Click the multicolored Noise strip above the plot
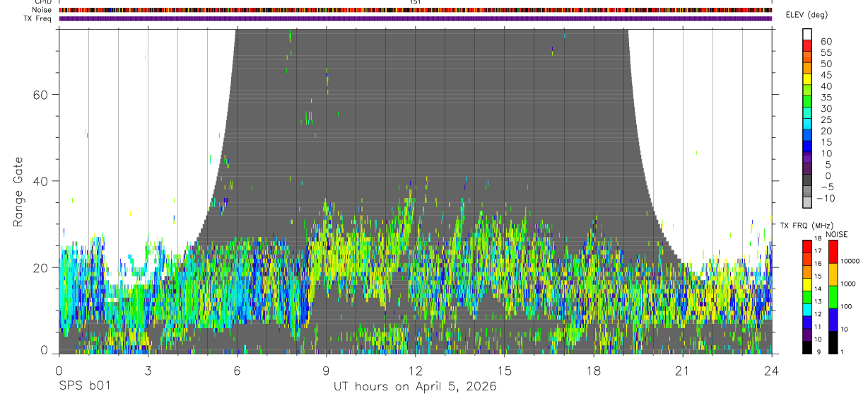The width and height of the screenshot is (868, 401). coord(415,10)
